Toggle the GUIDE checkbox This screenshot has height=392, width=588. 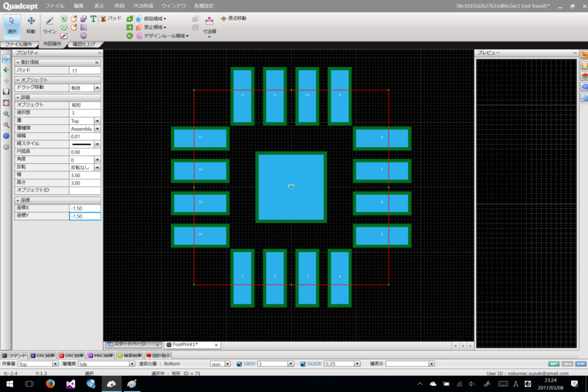303,364
